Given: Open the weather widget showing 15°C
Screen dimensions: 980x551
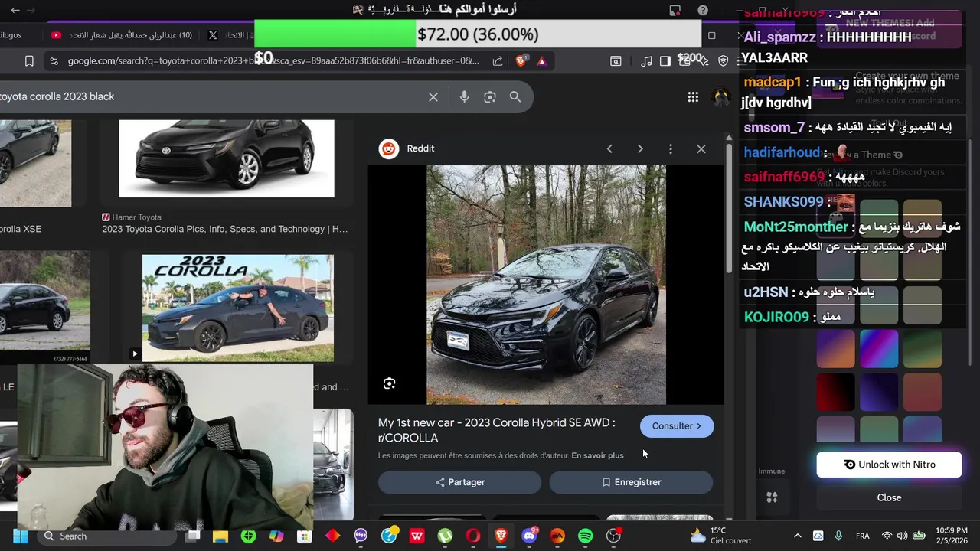Looking at the screenshot, I should click(x=720, y=536).
